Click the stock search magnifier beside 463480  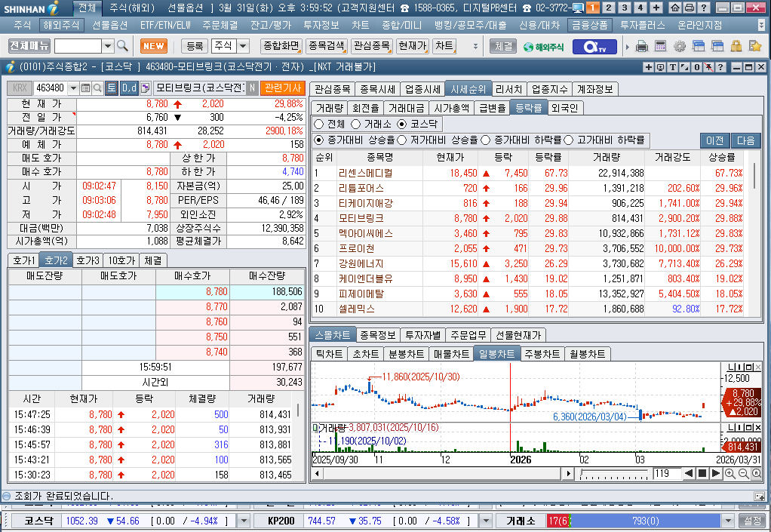(97, 88)
